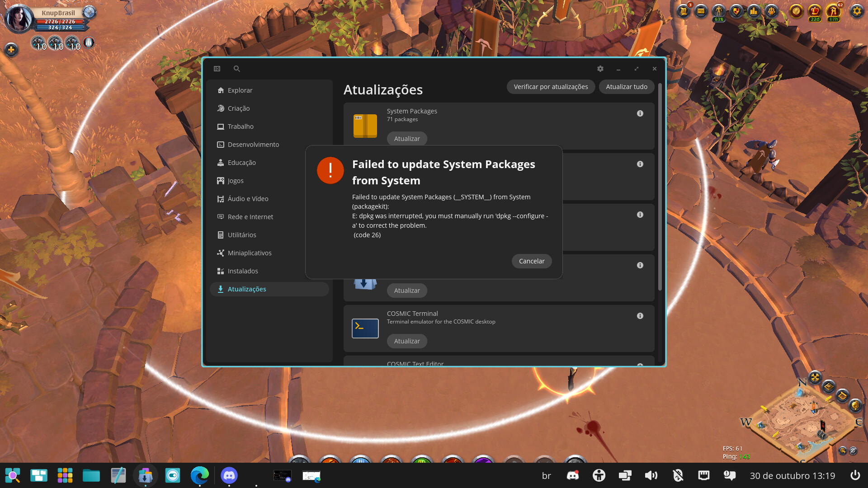Click the System Packages box icon
The height and width of the screenshot is (488, 868).
click(365, 126)
